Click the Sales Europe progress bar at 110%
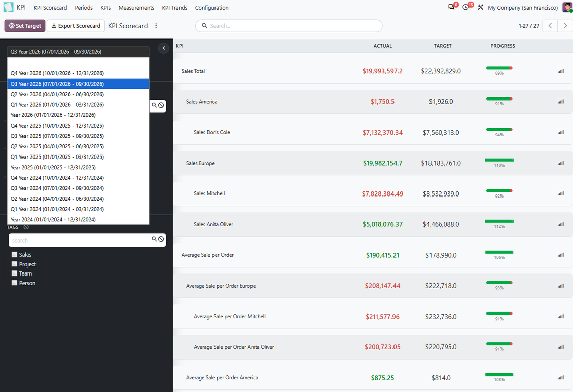The image size is (573, 392). [x=499, y=160]
